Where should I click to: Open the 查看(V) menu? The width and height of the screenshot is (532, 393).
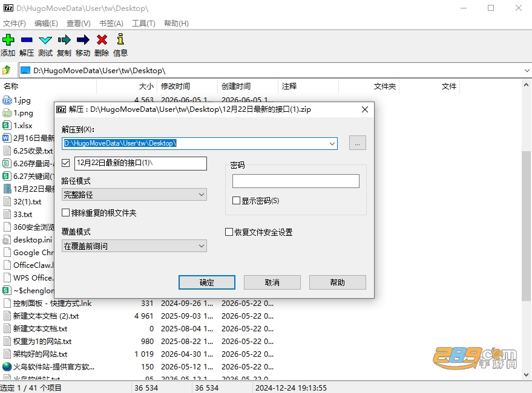(x=78, y=24)
